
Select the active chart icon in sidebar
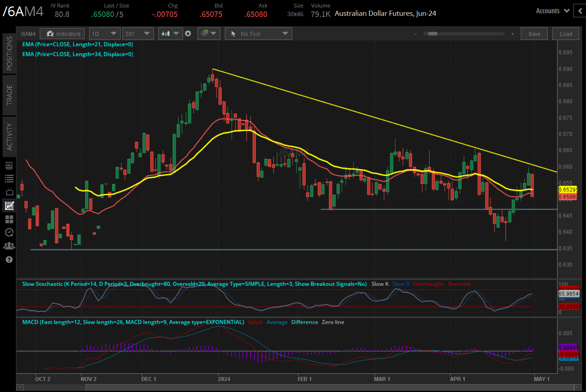pyautogui.click(x=9, y=206)
